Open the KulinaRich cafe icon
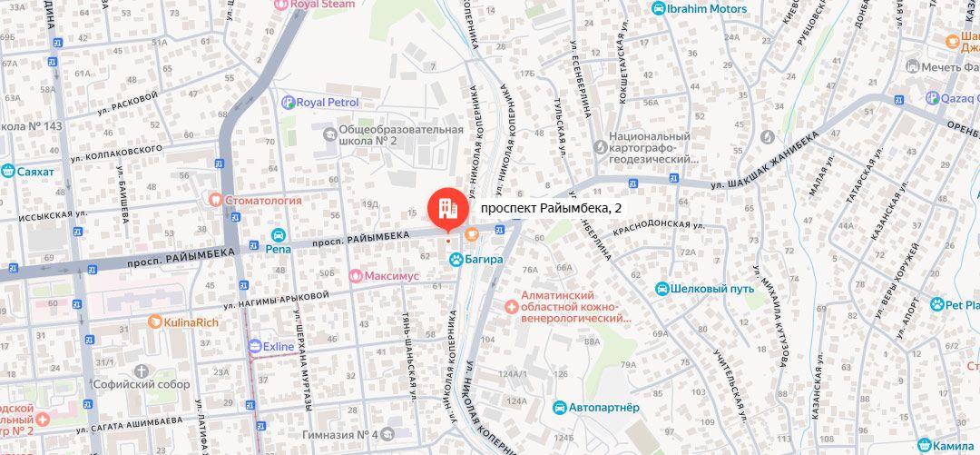 [155, 322]
